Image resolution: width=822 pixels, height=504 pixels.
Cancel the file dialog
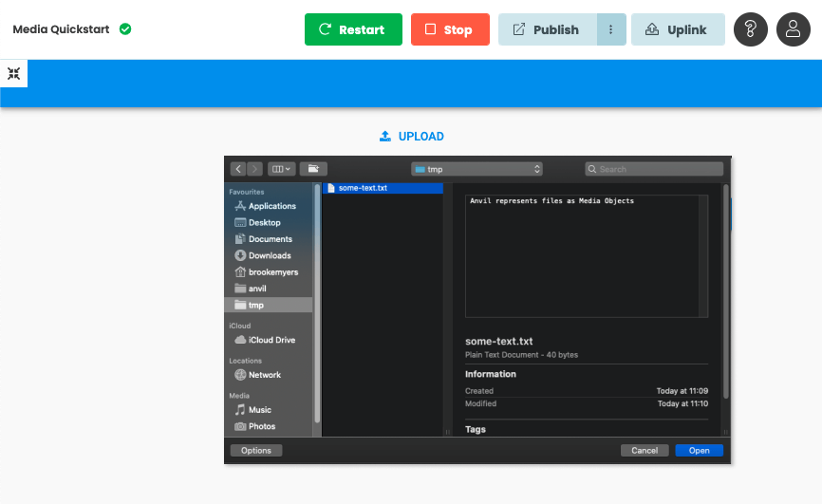click(645, 451)
